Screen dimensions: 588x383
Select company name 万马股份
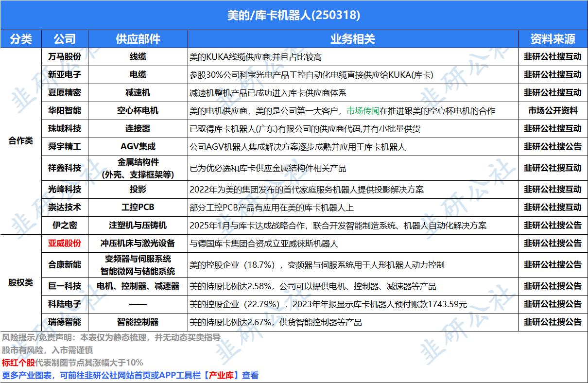pyautogui.click(x=65, y=57)
